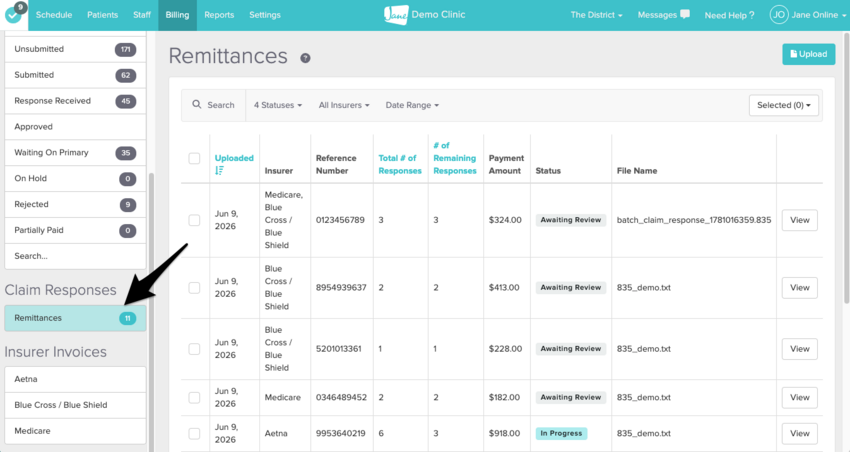Screen dimensions: 850x452
Task: Open Rejected claims list
Action: [x=75, y=204]
